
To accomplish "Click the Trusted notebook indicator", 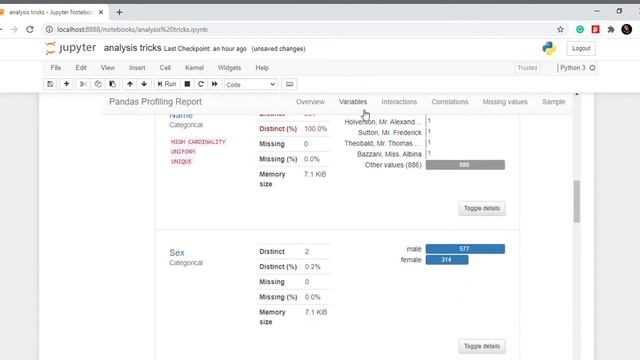I will click(x=527, y=68).
